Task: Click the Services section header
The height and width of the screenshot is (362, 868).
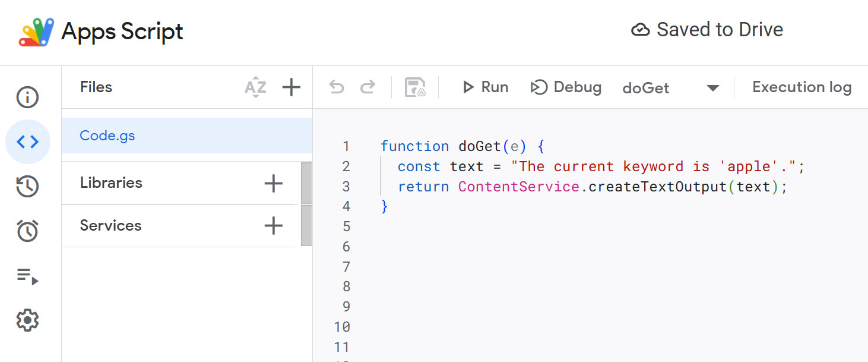Action: [111, 225]
